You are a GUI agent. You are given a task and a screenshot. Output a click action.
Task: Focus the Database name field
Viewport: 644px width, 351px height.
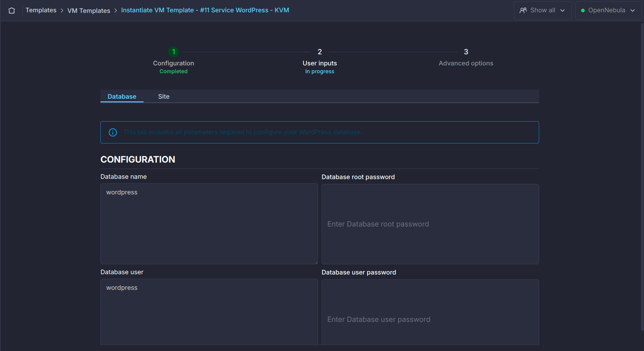click(x=209, y=224)
